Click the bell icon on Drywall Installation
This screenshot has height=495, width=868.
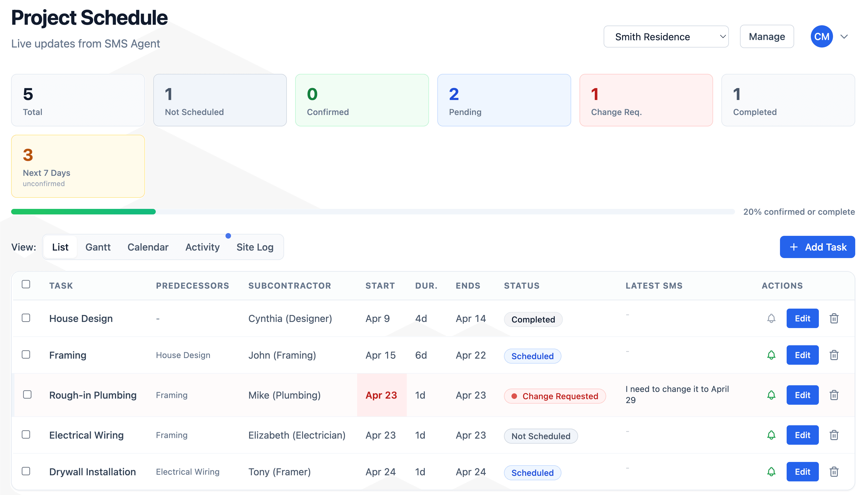pyautogui.click(x=771, y=472)
